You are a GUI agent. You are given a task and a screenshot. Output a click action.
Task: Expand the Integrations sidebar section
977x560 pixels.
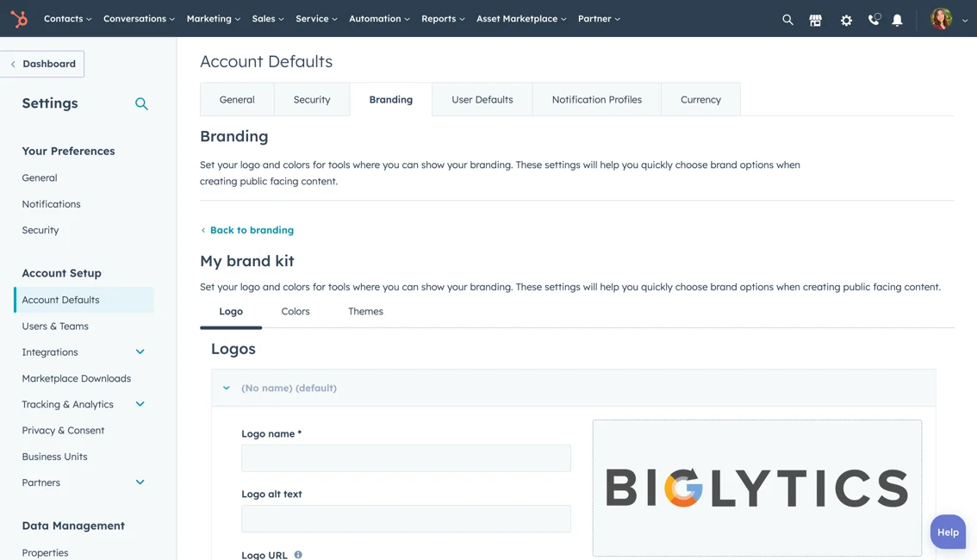click(140, 352)
